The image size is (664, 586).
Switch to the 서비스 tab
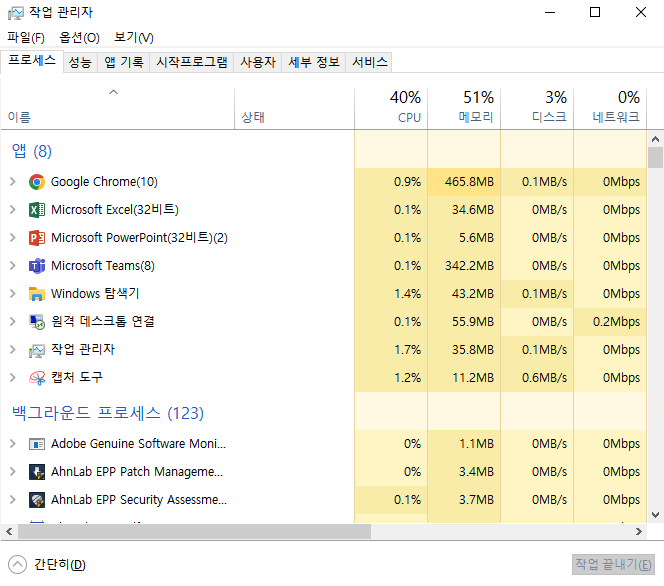pyautogui.click(x=370, y=63)
